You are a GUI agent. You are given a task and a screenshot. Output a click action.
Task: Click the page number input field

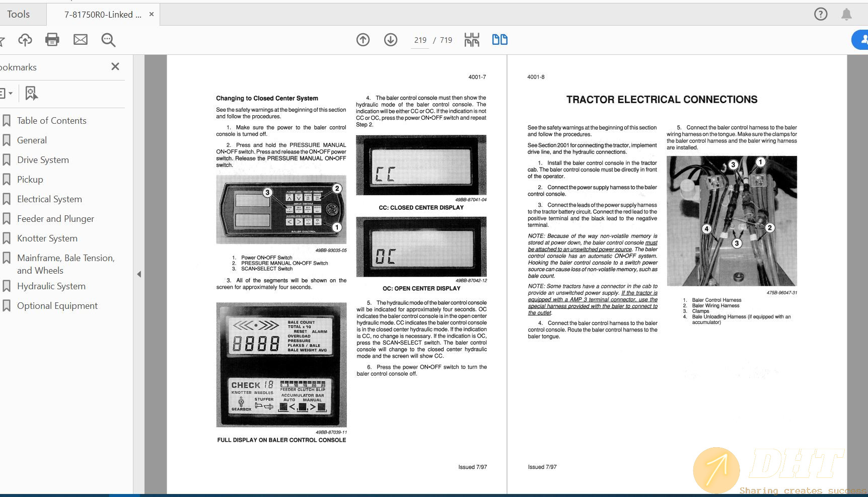[420, 40]
